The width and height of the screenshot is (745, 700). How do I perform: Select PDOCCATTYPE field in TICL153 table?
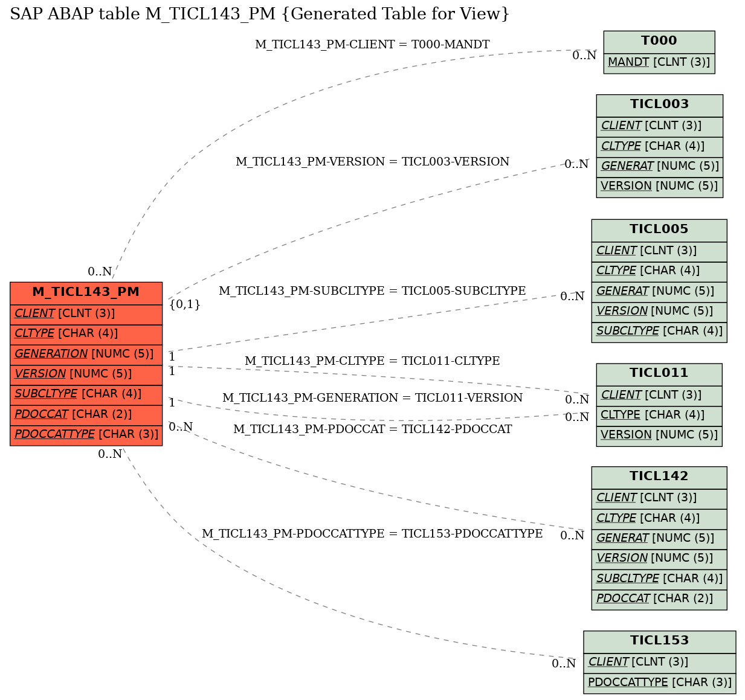pyautogui.click(x=660, y=682)
